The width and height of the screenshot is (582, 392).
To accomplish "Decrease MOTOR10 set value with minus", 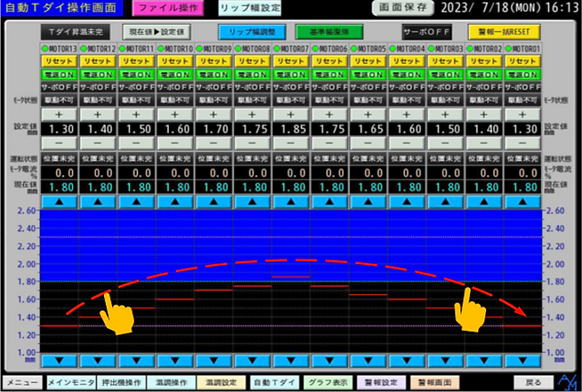I will click(x=175, y=143).
